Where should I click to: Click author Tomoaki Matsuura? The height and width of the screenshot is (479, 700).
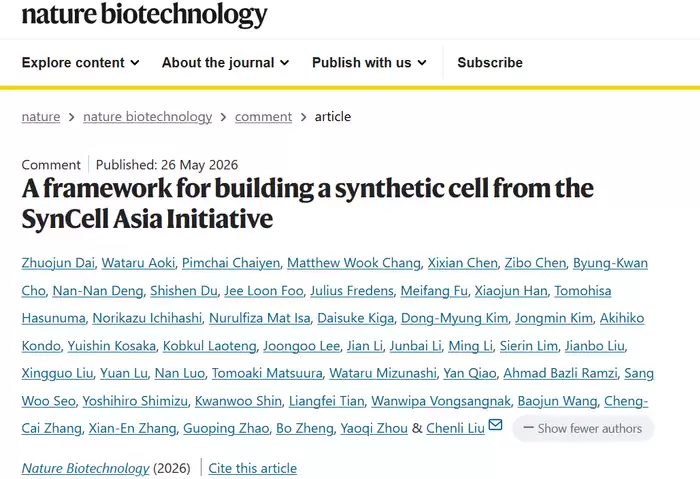tap(267, 373)
